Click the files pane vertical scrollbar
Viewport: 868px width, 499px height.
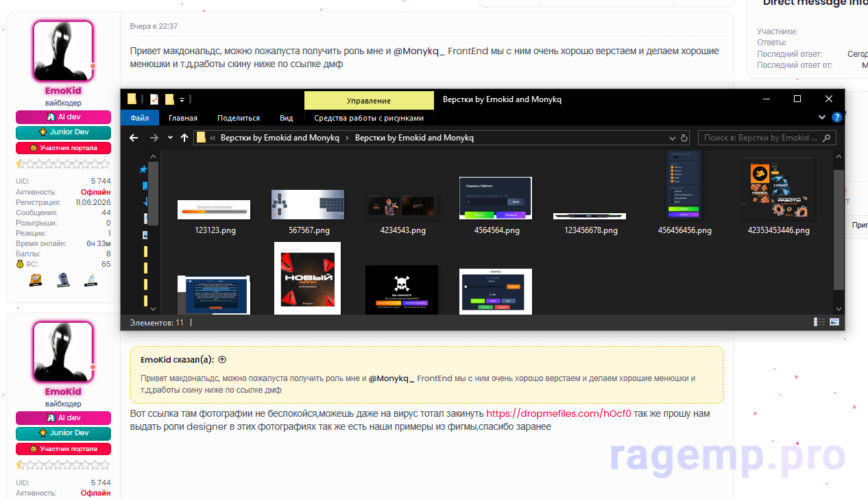839,230
